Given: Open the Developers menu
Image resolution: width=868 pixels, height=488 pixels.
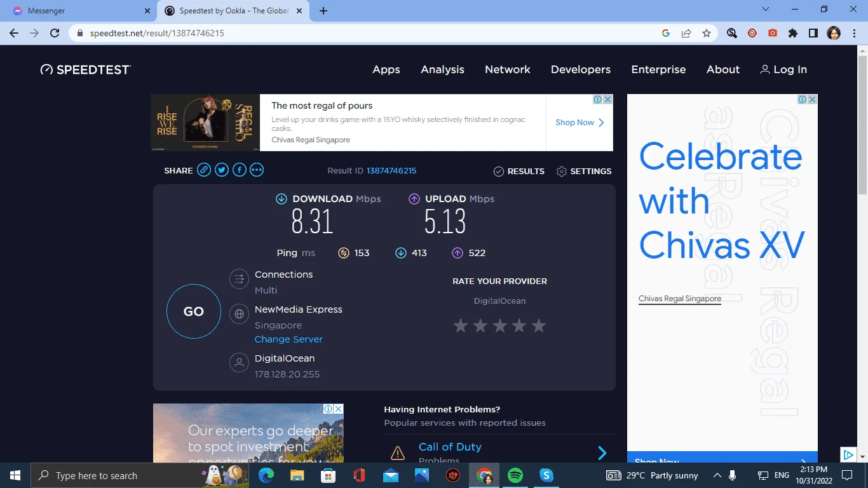Looking at the screenshot, I should tap(581, 70).
